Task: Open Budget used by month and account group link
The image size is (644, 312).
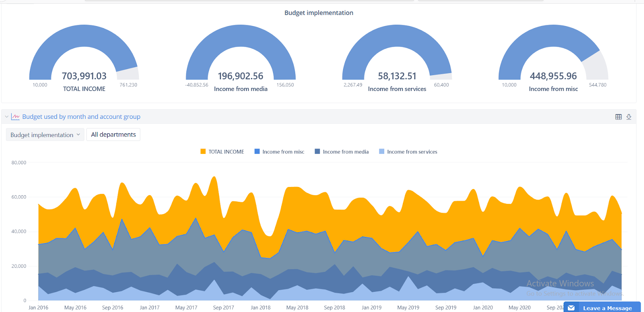Action: (x=81, y=117)
